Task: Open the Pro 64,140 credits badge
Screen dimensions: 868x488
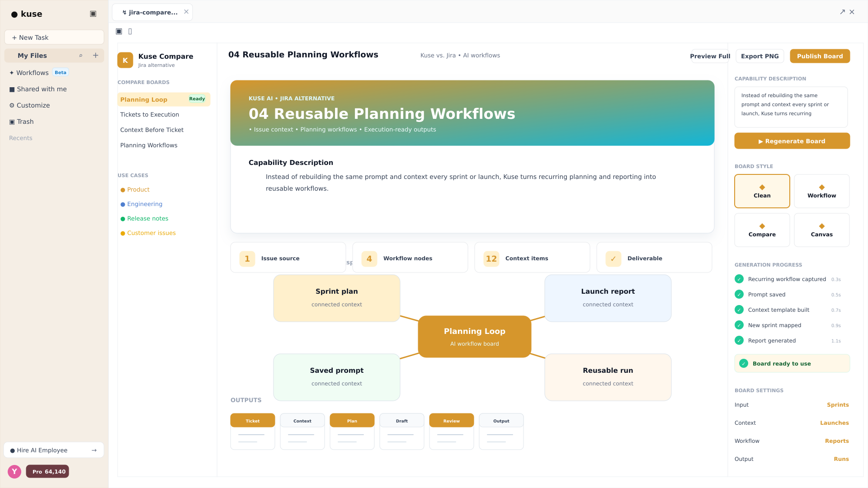Action: click(47, 472)
